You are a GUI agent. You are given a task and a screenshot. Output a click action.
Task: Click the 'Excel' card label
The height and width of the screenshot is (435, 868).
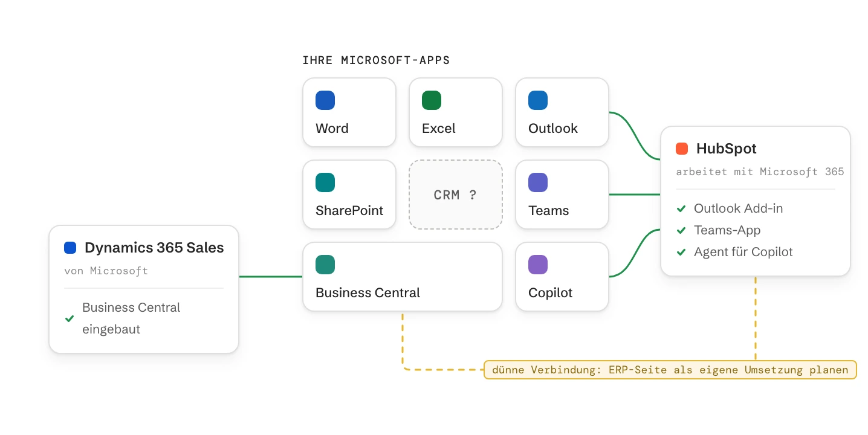(439, 129)
